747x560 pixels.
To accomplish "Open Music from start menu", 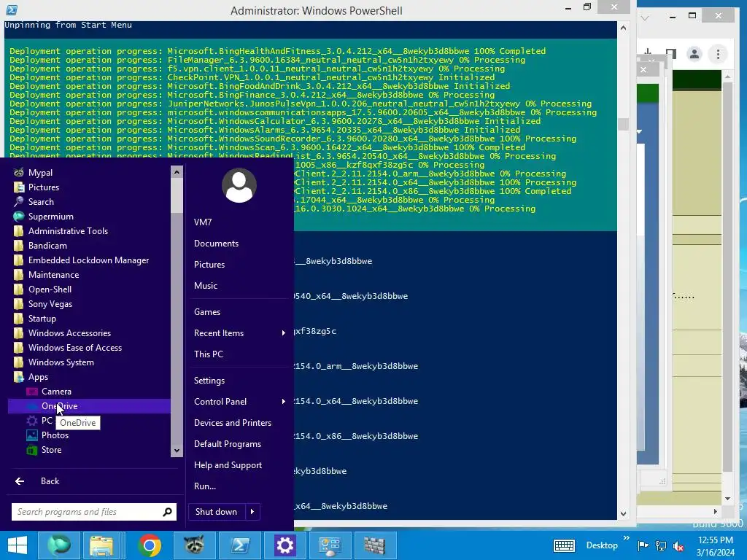I will (x=205, y=286).
